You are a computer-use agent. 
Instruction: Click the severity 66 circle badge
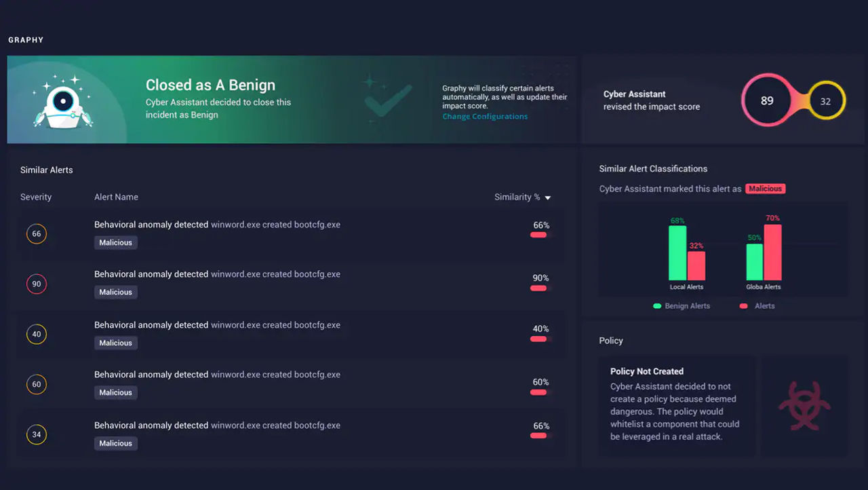click(37, 233)
